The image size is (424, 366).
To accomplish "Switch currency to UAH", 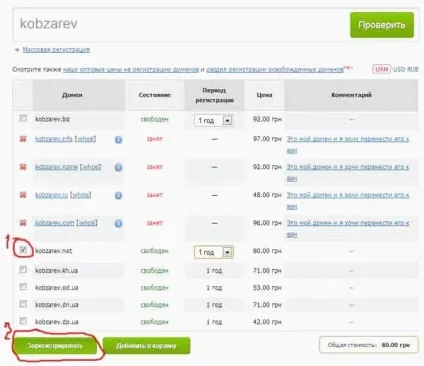I will tap(381, 69).
